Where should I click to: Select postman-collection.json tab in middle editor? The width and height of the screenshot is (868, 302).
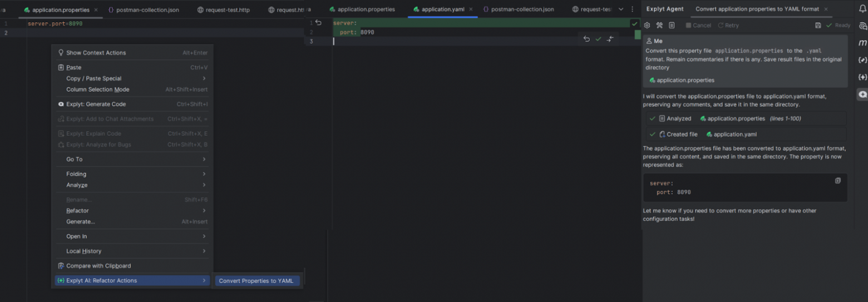(x=518, y=9)
